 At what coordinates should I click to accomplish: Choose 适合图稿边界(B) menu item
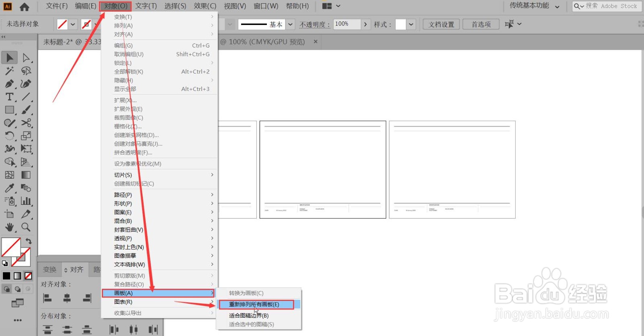pos(259,315)
